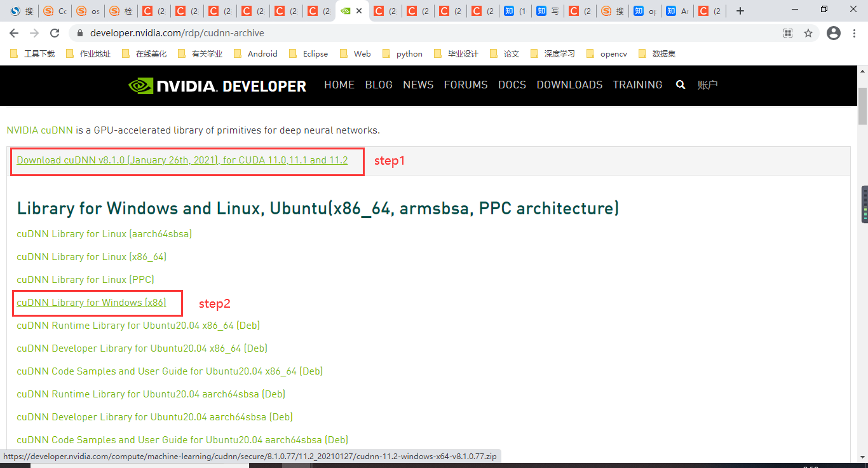Open the opencv bookmark folder
Viewport: 868px width, 468px height.
point(606,53)
